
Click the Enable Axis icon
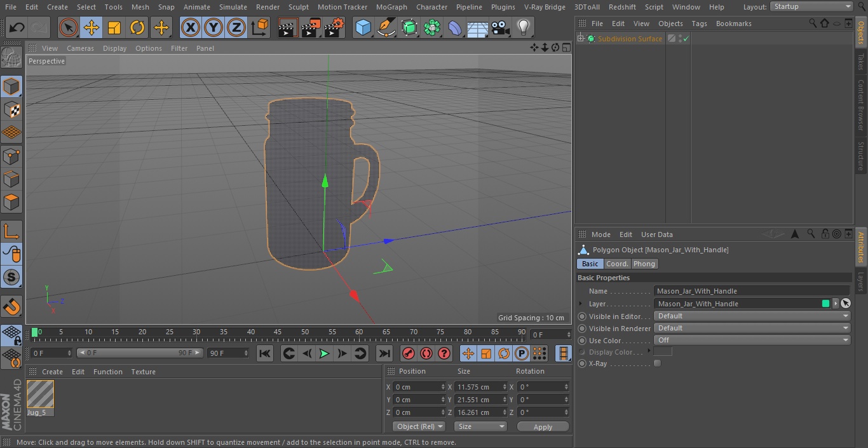coord(11,231)
